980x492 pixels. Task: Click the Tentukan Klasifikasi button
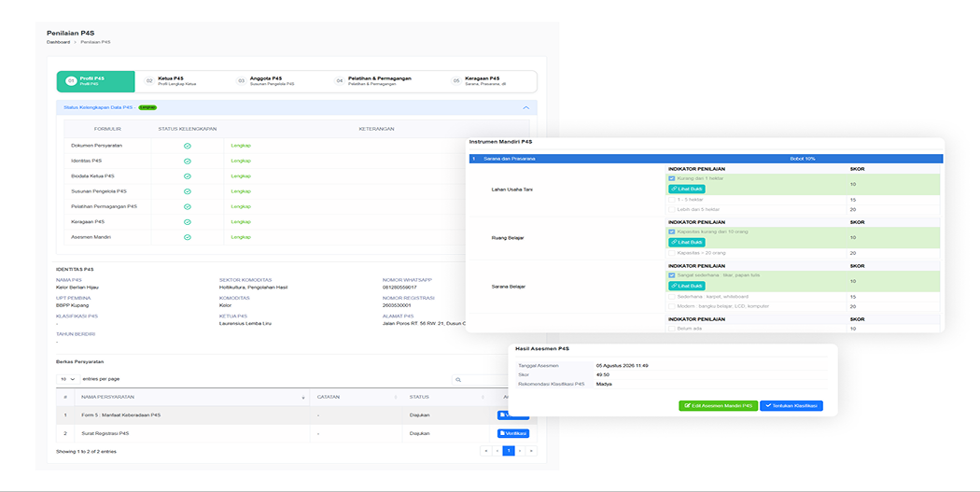(x=791, y=406)
